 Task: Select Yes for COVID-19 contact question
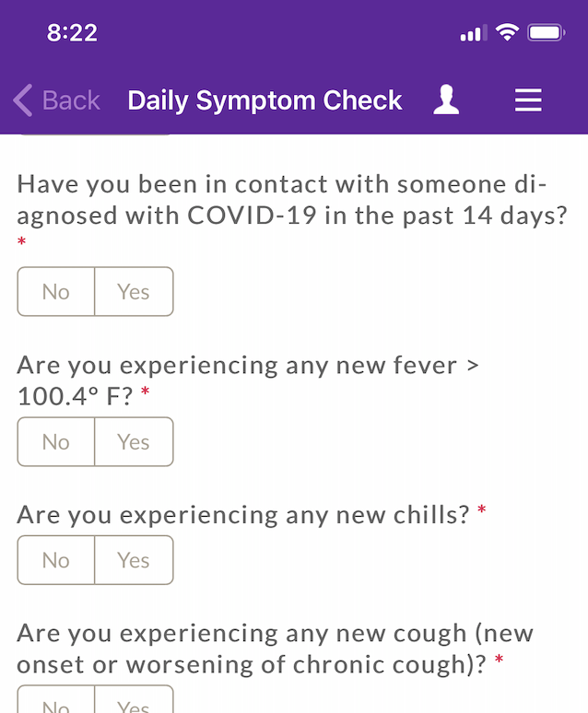tap(134, 291)
